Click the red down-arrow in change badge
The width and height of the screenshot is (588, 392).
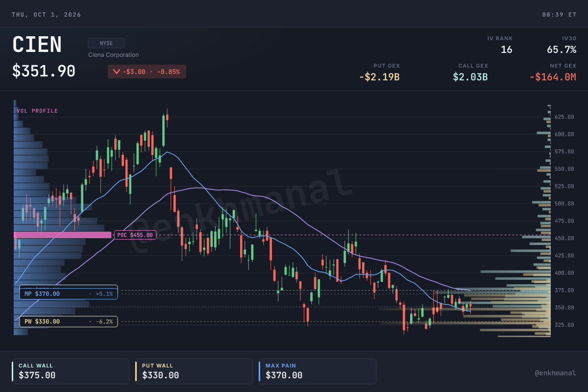(x=117, y=72)
